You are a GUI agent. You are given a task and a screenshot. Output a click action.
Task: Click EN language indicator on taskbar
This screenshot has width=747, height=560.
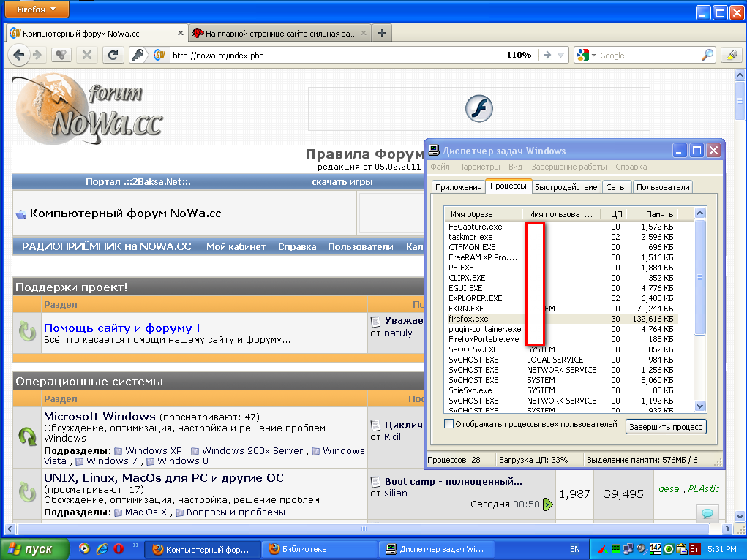coord(575,549)
